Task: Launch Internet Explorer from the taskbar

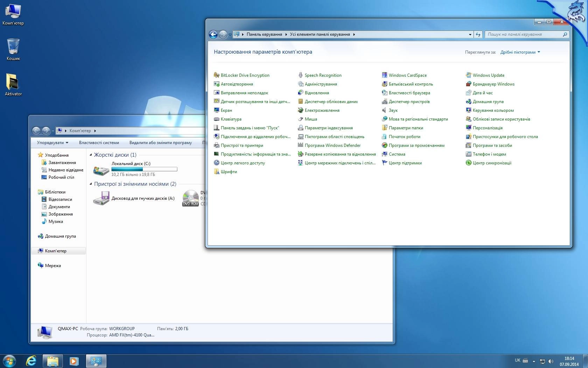Action: pos(31,361)
